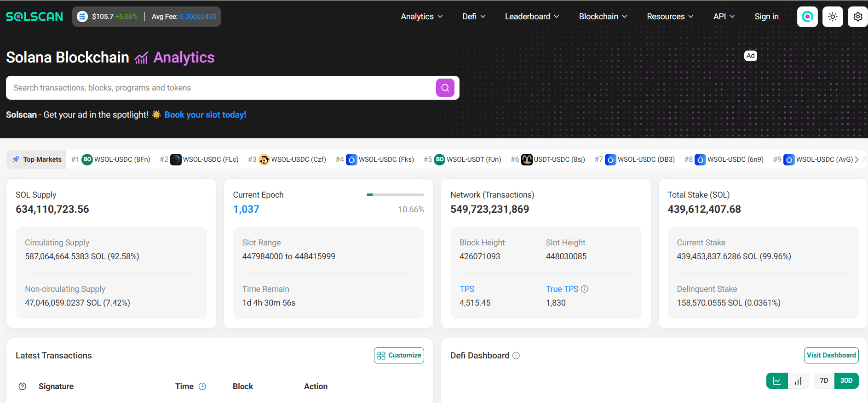Click the Signature column help icon
The image size is (868, 403).
pos(23,386)
